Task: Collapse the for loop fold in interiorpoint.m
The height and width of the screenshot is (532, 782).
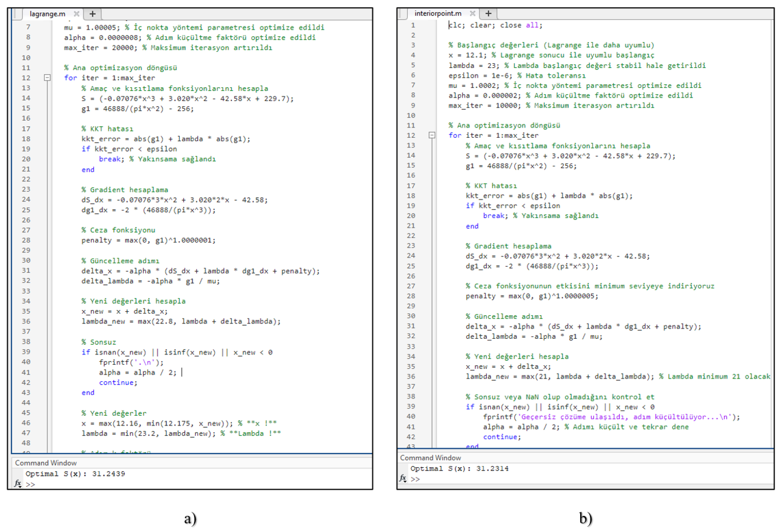Action: tap(432, 135)
